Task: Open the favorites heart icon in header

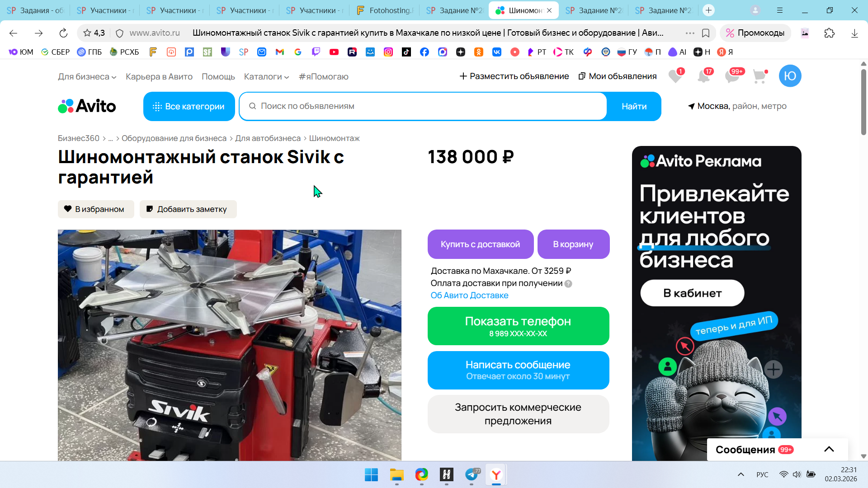Action: point(675,76)
